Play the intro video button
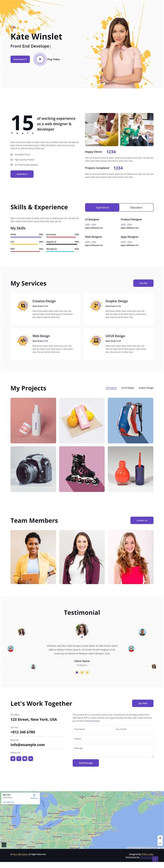 40,59
